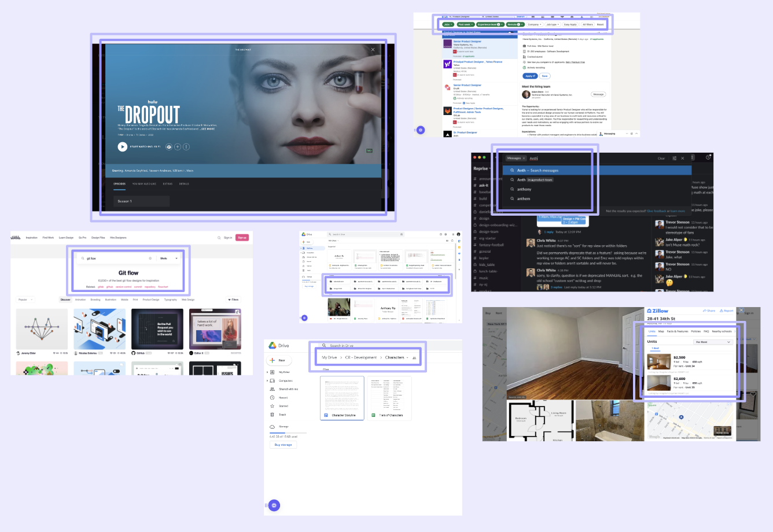Screen dimensions: 773x532
Task: Close the Hulu details overlay with X
Action: [373, 50]
